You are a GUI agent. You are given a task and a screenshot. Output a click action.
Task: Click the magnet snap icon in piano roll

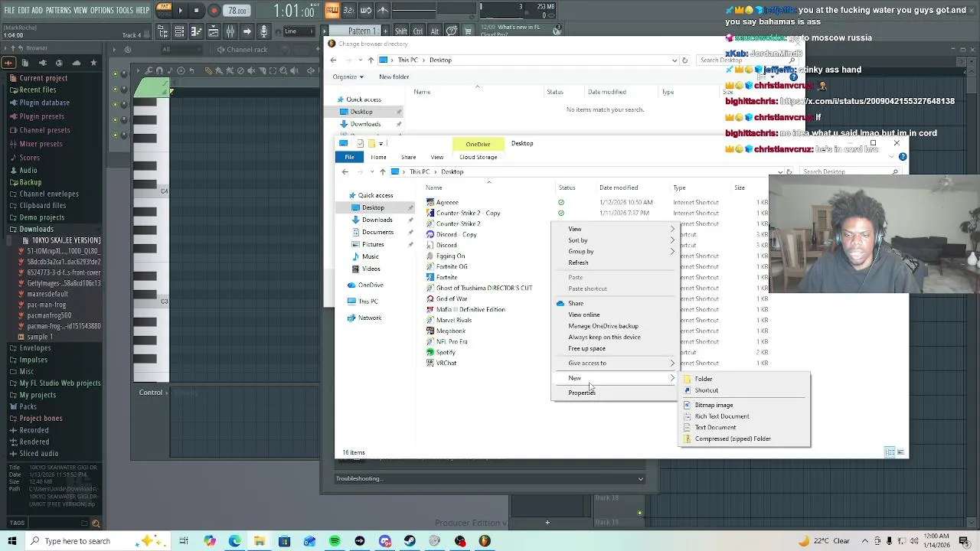click(x=159, y=70)
